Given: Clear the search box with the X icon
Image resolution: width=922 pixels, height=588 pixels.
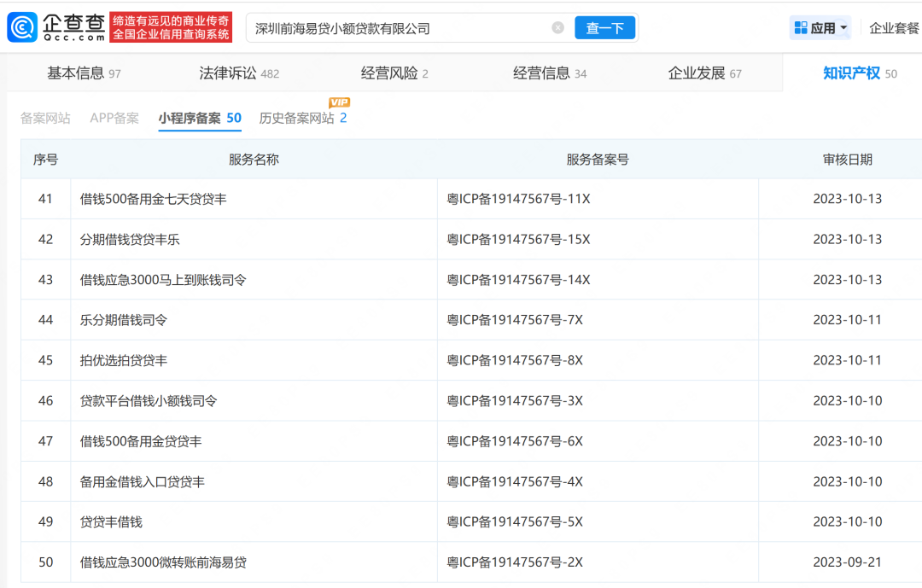Looking at the screenshot, I should coord(558,27).
